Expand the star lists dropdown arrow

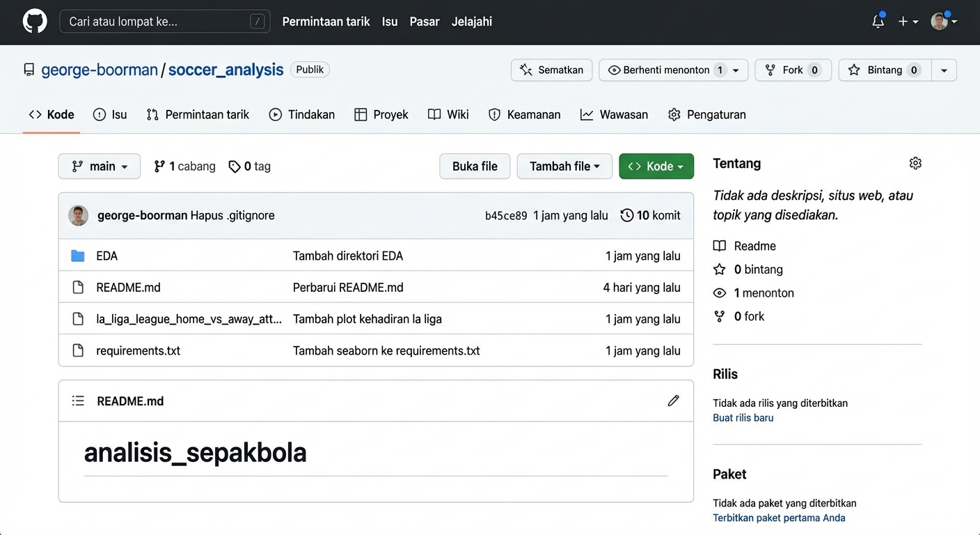click(x=945, y=70)
